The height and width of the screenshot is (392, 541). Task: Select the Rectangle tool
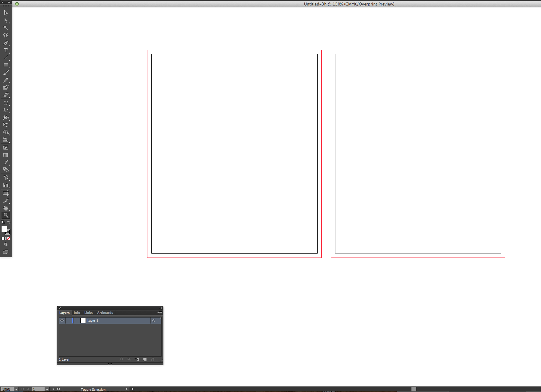click(x=6, y=65)
